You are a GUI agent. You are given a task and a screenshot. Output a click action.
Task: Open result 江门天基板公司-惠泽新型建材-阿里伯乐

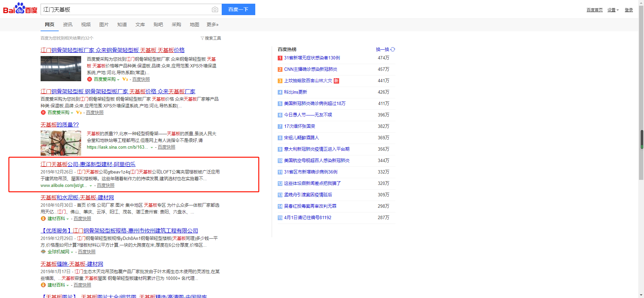pyautogui.click(x=88, y=164)
